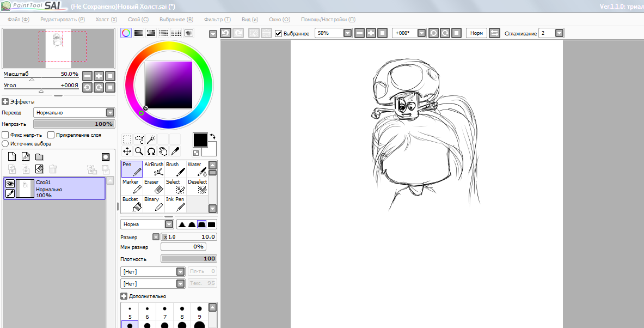Image resolution: width=644 pixels, height=328 pixels.
Task: Select the Marker tool
Action: pyautogui.click(x=132, y=186)
